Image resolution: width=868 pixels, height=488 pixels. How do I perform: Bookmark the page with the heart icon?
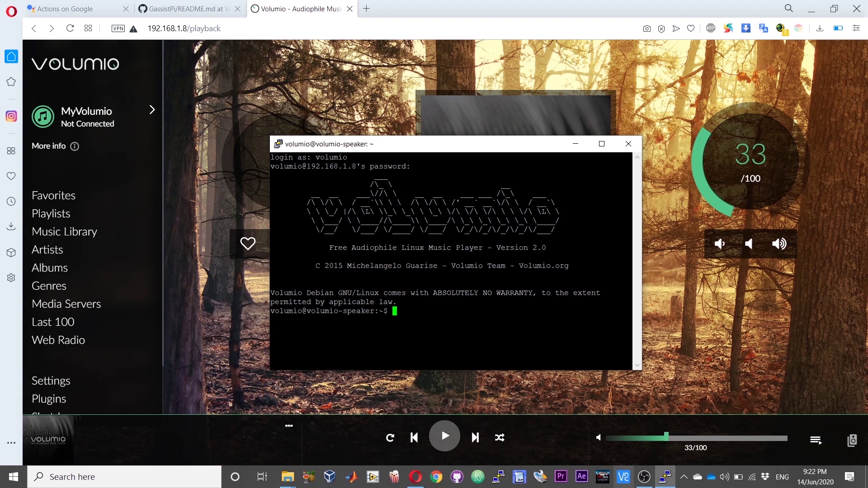click(691, 28)
